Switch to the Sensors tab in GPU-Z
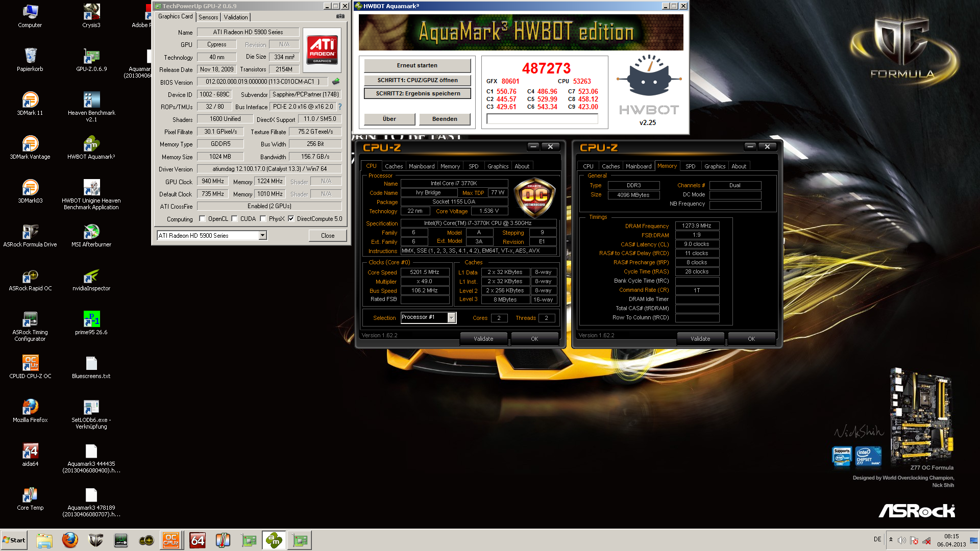Image resolution: width=980 pixels, height=551 pixels. [208, 17]
